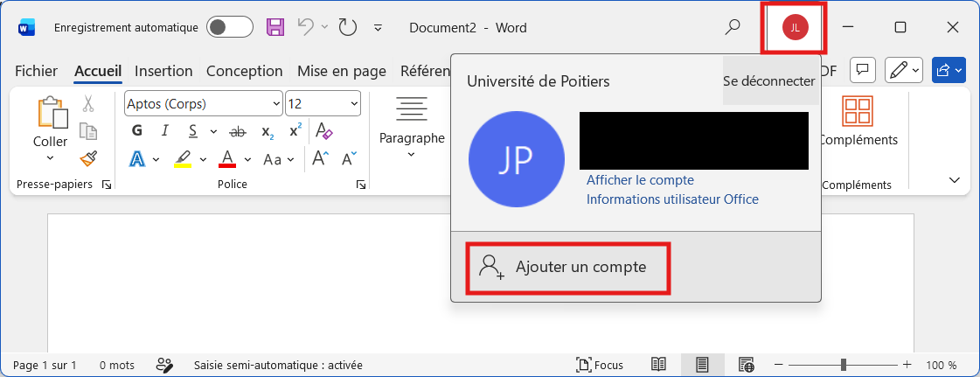This screenshot has width=980, height=377.
Task: Select the Accueil ribbon tab
Action: pyautogui.click(x=98, y=71)
